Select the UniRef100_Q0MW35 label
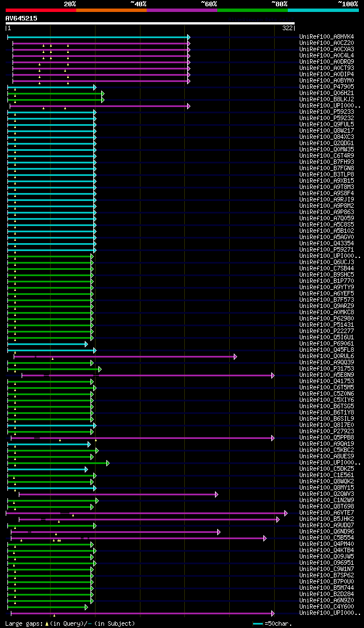Viewport: 364px width, 628px height. tap(326, 150)
